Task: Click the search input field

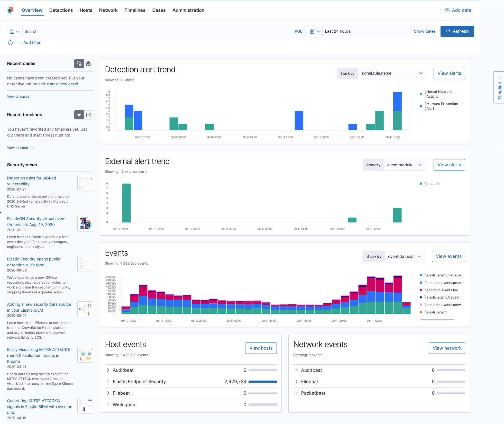Action: pos(161,31)
